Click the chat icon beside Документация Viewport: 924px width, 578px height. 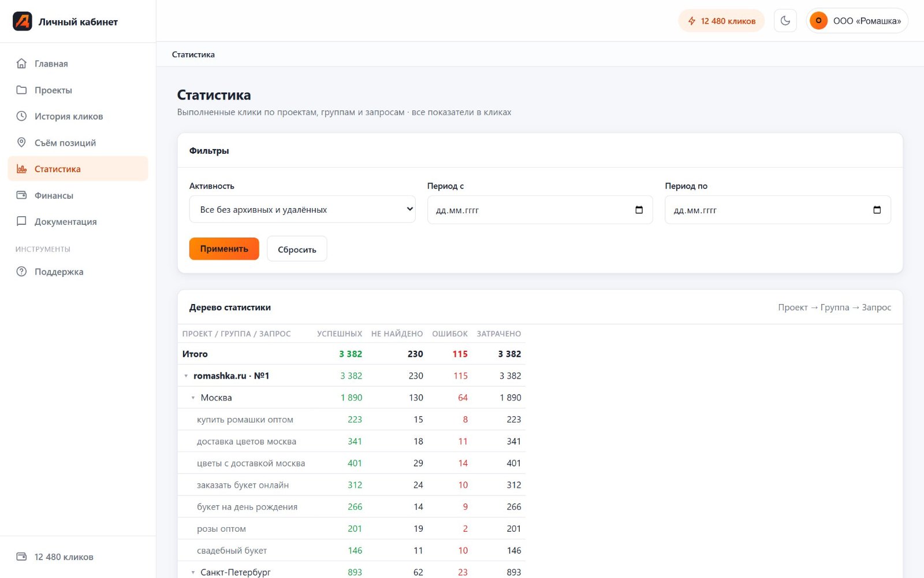coord(21,221)
